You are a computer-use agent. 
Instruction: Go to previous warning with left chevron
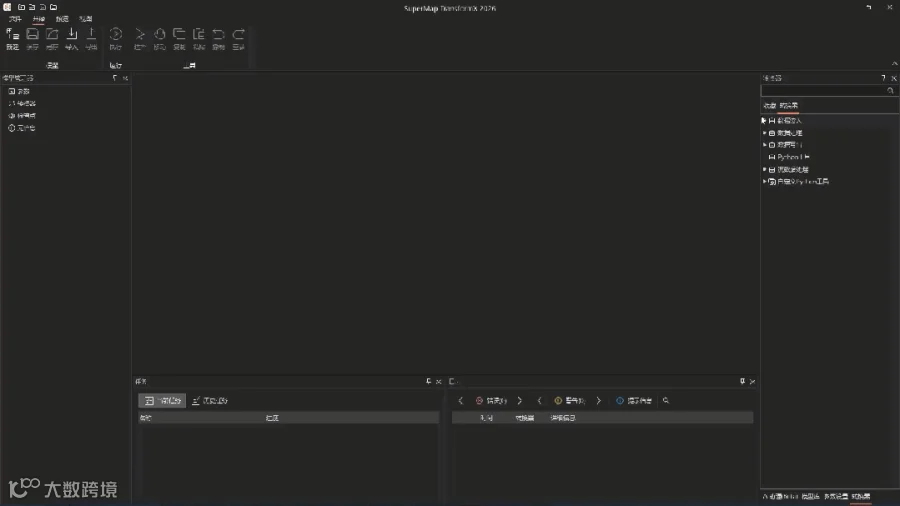539,400
